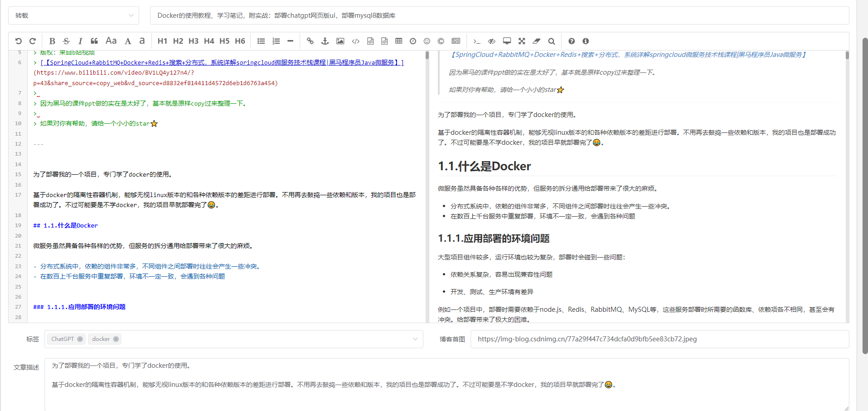Insert date and time
Screen dimensions: 868x411
pyautogui.click(x=413, y=41)
